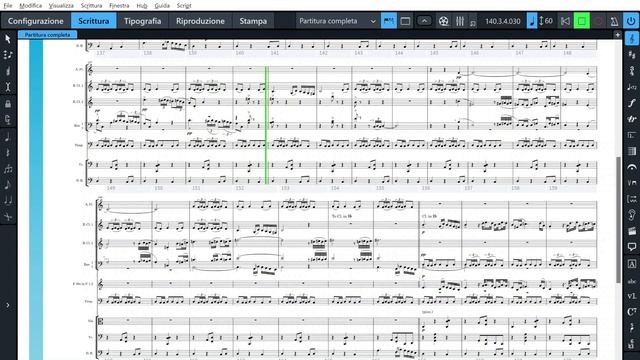Switch to Configurazione mode

pyautogui.click(x=36, y=21)
